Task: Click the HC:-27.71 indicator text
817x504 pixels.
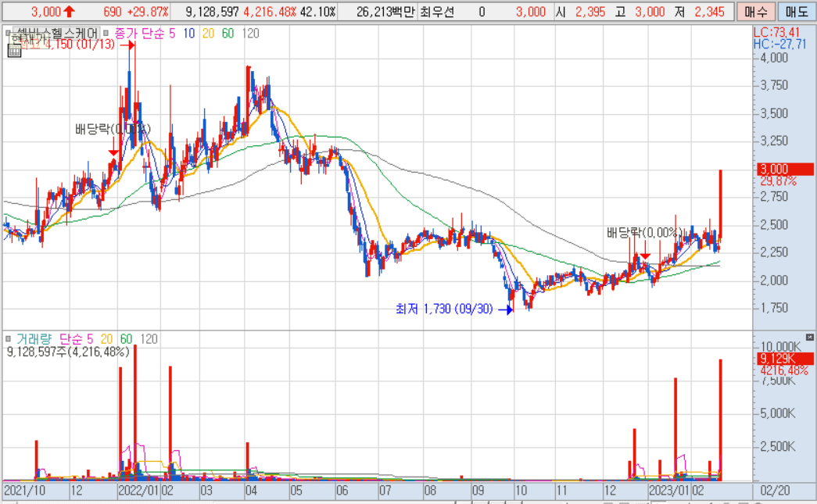Action: coord(779,45)
